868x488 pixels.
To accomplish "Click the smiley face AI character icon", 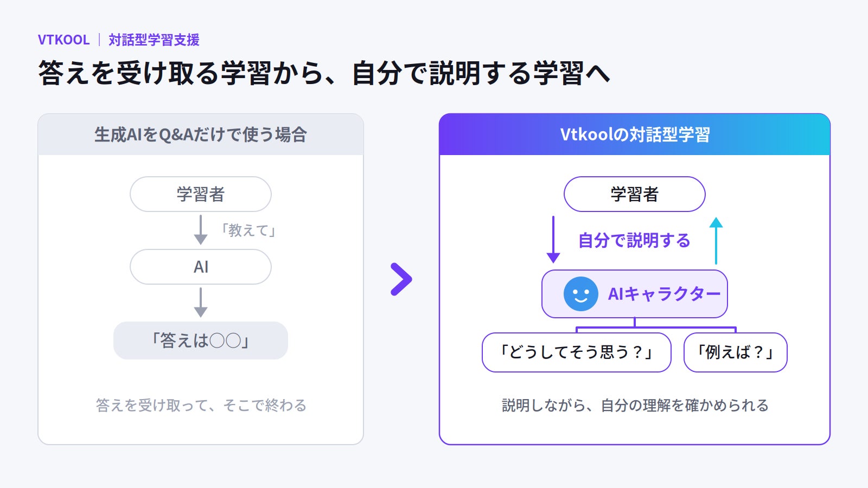I will [x=580, y=294].
